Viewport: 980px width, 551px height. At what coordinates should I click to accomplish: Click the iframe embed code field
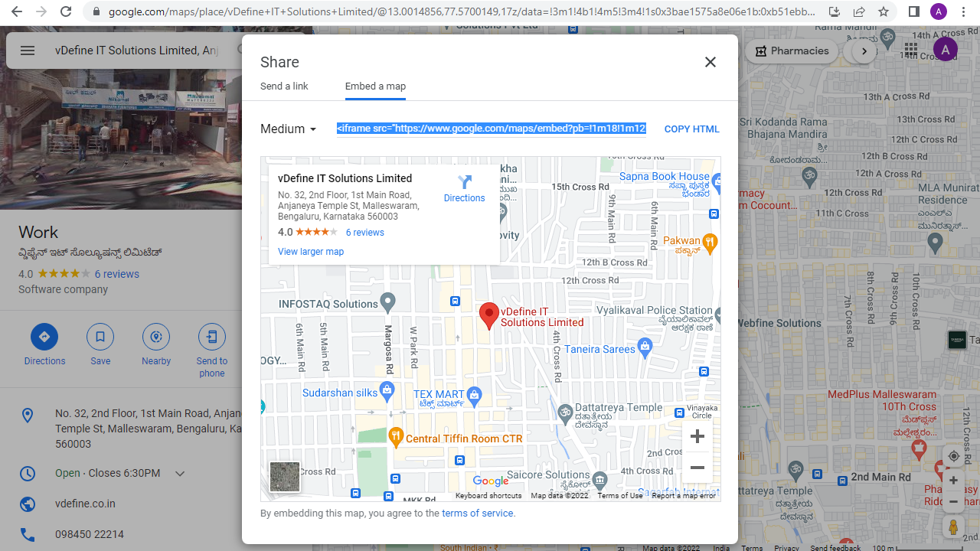point(492,129)
